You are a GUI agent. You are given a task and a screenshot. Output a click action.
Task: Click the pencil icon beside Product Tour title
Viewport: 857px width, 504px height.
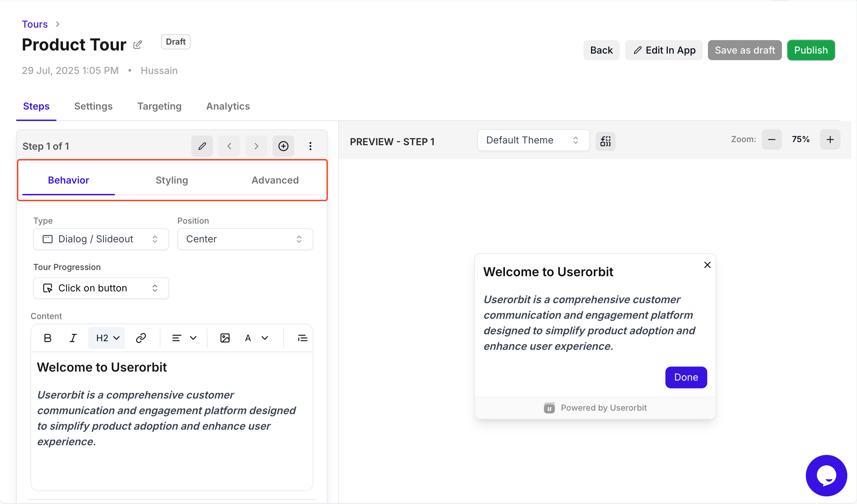138,45
